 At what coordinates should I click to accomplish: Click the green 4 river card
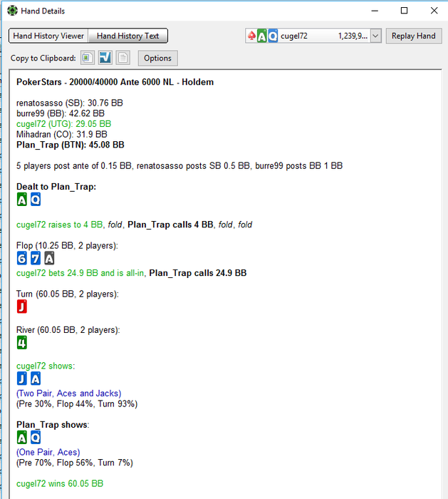click(22, 342)
